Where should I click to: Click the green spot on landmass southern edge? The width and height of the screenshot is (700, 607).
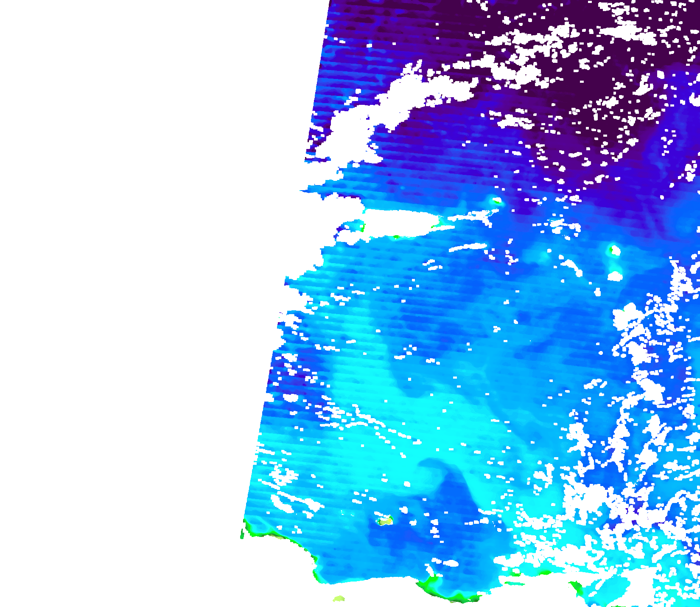point(397,237)
